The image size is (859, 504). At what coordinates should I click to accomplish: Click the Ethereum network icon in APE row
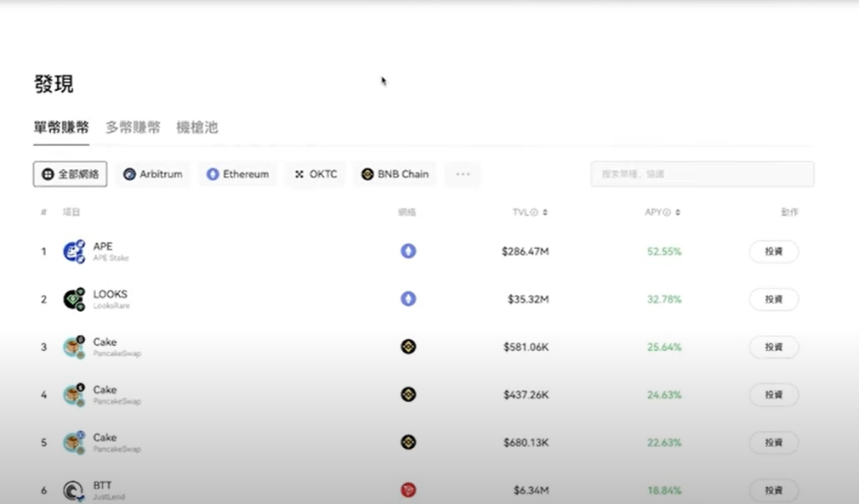coord(408,252)
